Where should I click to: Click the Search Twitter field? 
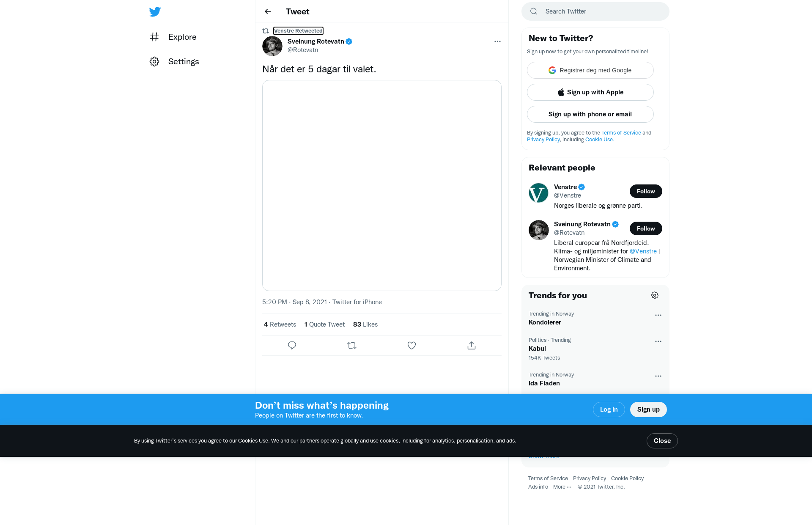[x=595, y=11]
